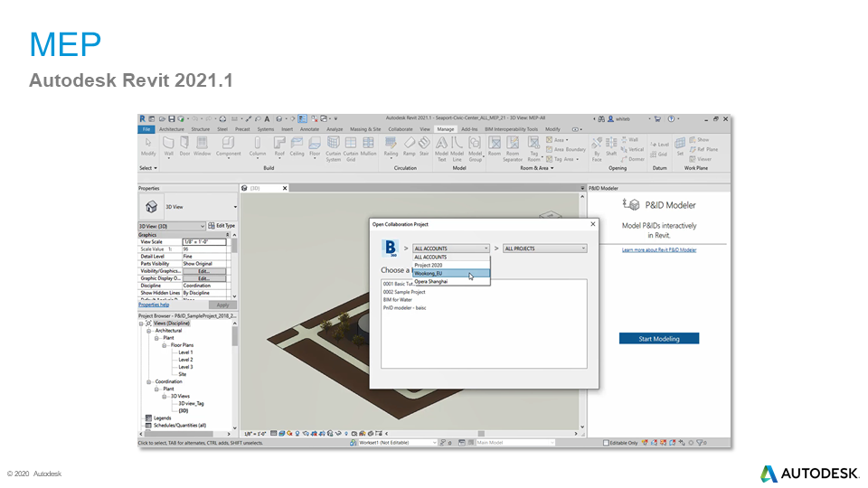This screenshot has width=868, height=488.
Task: Click the Modify arrow tool
Action: (x=147, y=146)
